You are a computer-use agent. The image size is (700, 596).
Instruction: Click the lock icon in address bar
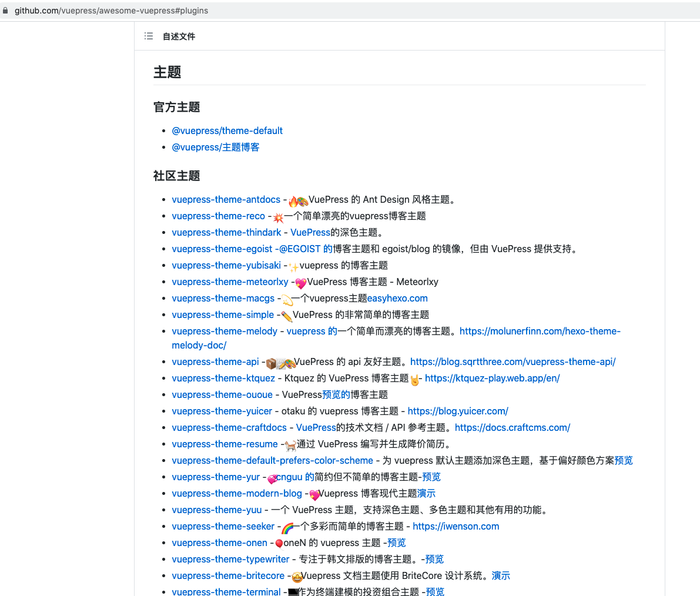tap(5, 10)
